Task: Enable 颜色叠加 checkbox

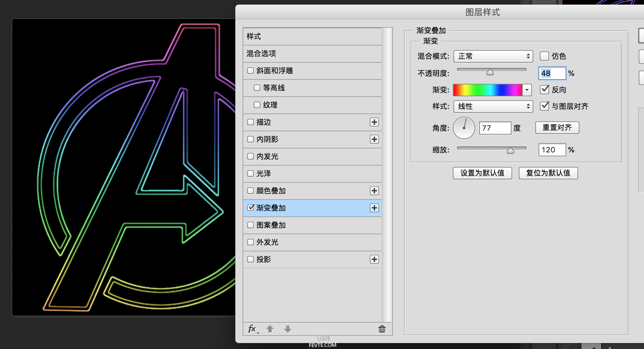Action: click(x=250, y=191)
